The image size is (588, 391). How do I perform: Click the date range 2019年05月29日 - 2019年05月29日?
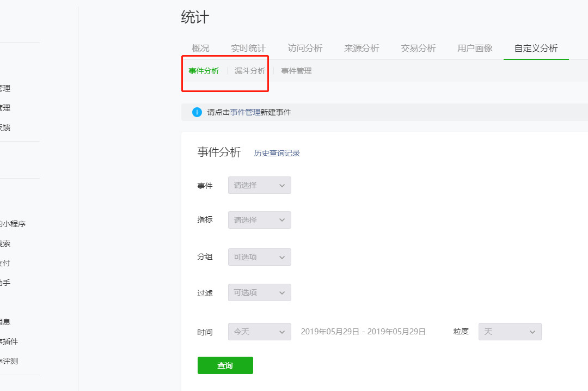click(363, 332)
